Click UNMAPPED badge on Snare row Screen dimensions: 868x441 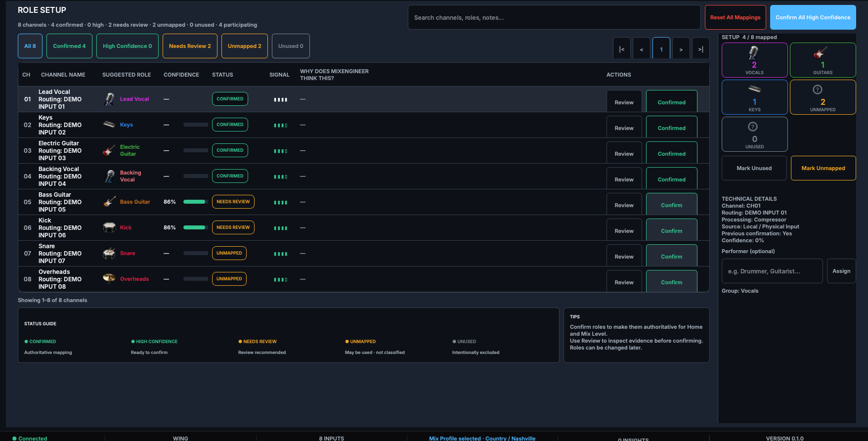(x=229, y=253)
